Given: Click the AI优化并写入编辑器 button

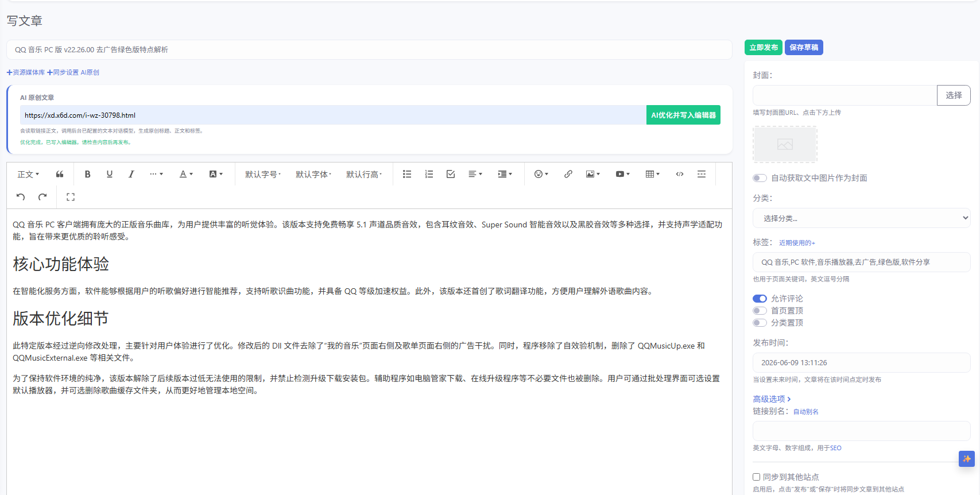Looking at the screenshot, I should click(683, 115).
